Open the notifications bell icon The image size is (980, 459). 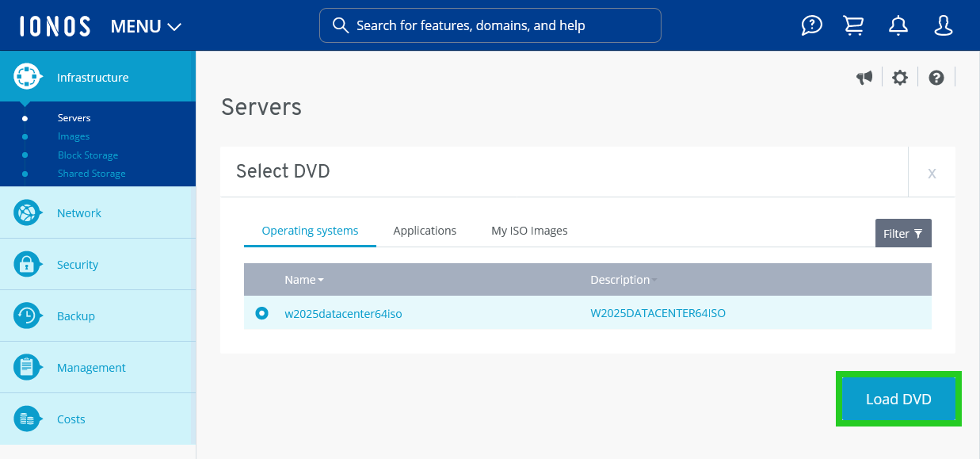click(x=898, y=25)
